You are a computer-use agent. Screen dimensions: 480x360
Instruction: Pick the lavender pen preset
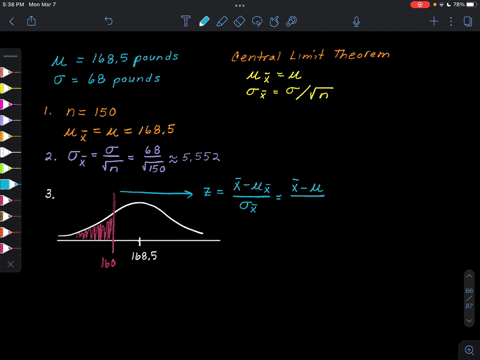click(9, 120)
